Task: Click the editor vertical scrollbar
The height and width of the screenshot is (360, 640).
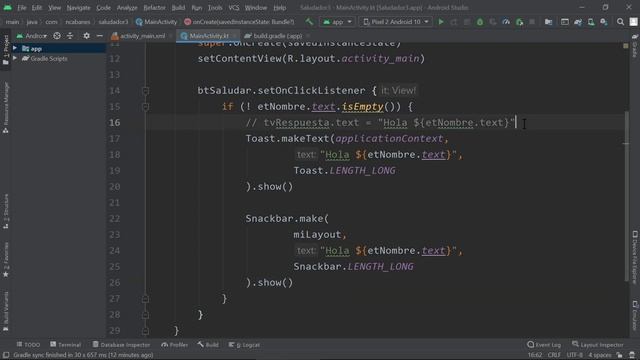Action: (x=626, y=196)
